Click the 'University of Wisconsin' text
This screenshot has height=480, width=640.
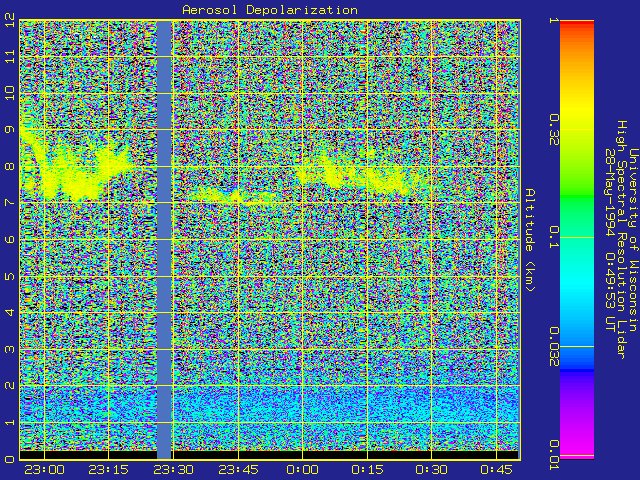tap(633, 240)
